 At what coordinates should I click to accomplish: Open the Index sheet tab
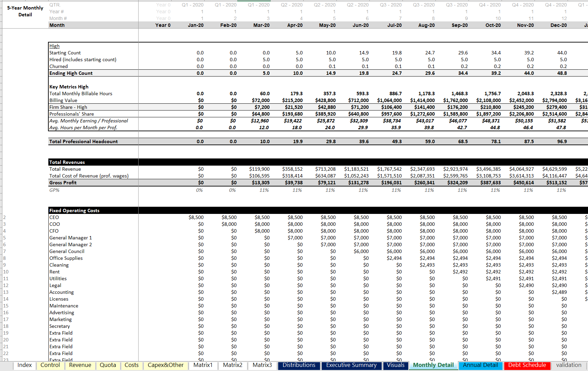(x=25, y=365)
